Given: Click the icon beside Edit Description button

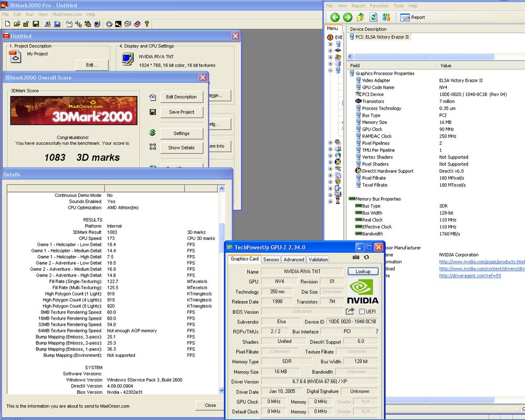Looking at the screenshot, I should (x=153, y=97).
